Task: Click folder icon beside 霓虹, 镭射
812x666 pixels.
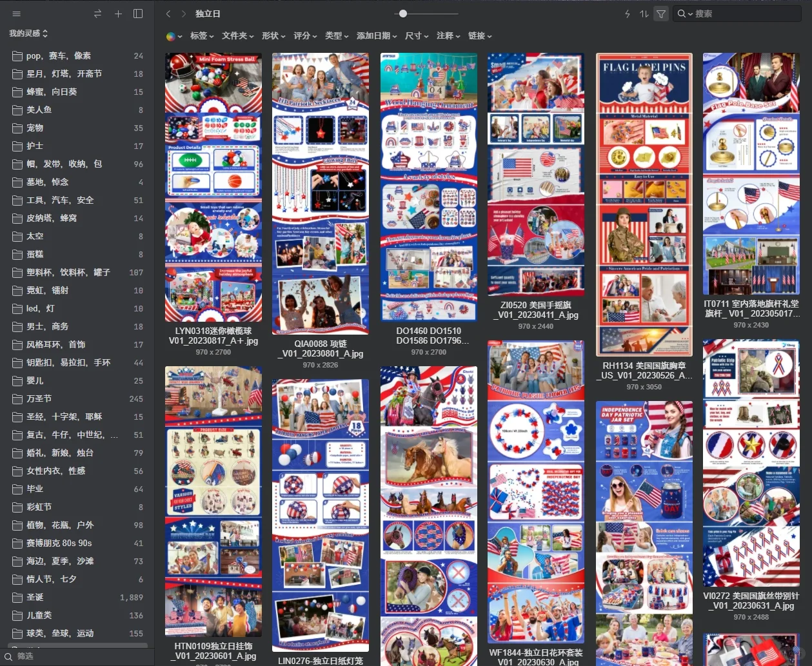Action: pyautogui.click(x=17, y=291)
